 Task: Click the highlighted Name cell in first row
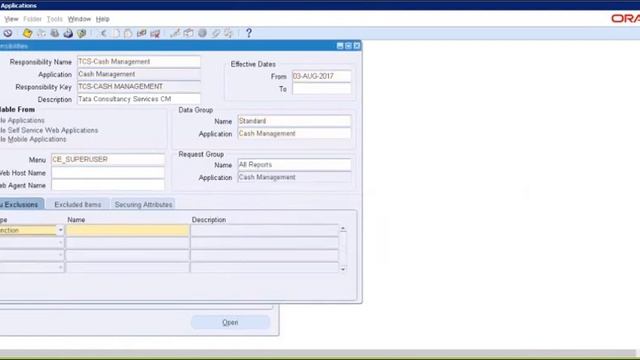coord(127,231)
